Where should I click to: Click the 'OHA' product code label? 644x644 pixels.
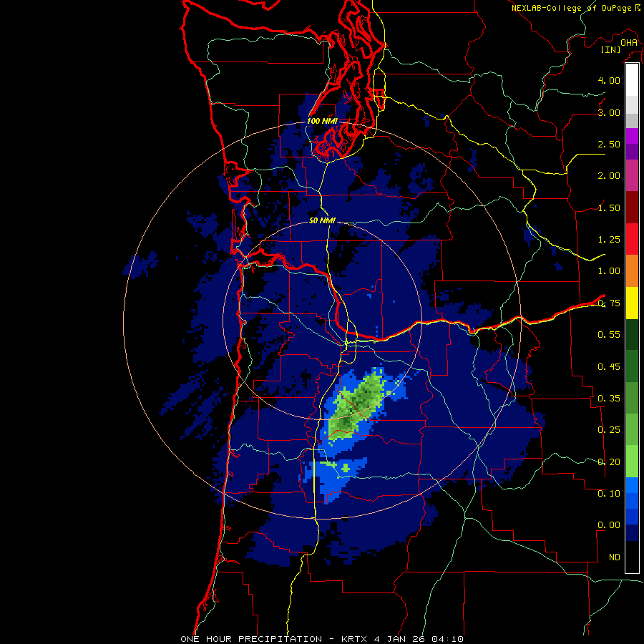tap(629, 43)
